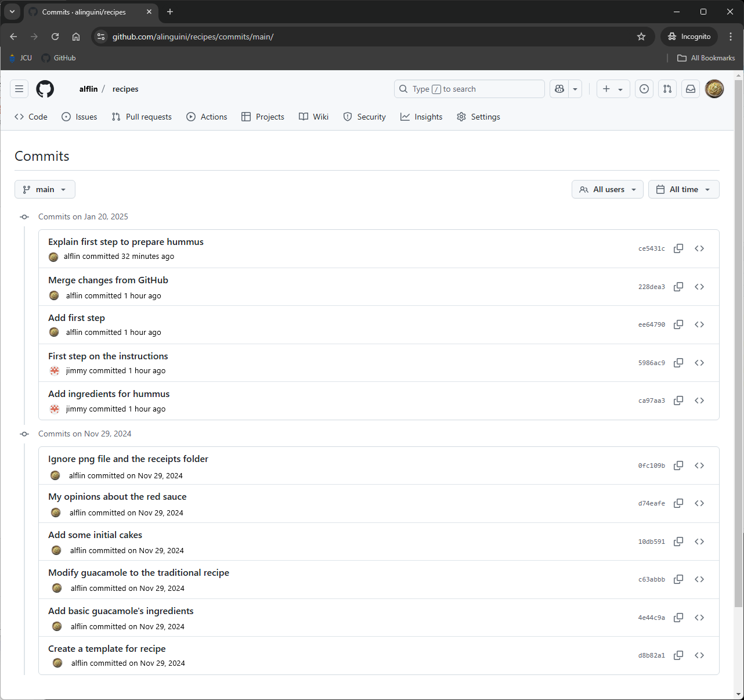
Task: Click the GitHub logo icon
Action: [45, 89]
